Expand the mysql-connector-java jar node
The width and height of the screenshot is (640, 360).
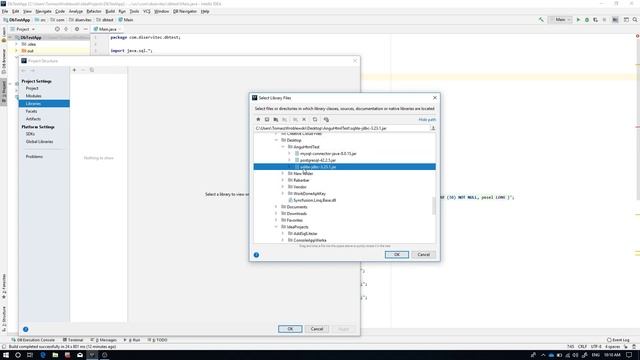pos(289,153)
